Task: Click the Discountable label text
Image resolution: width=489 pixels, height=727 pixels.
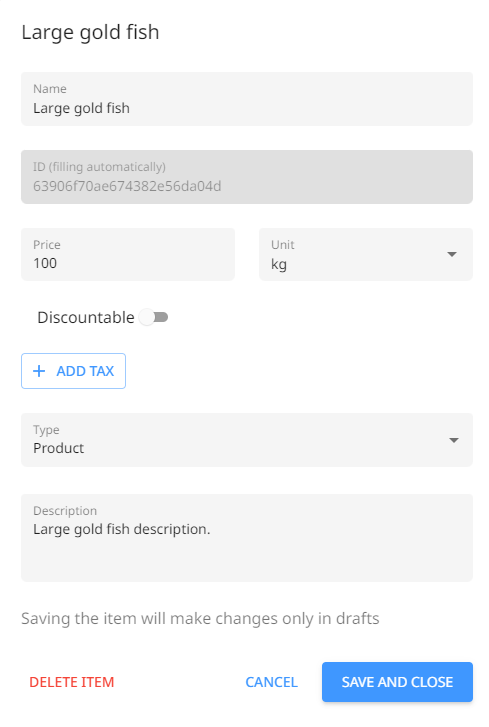Action: [x=86, y=317]
